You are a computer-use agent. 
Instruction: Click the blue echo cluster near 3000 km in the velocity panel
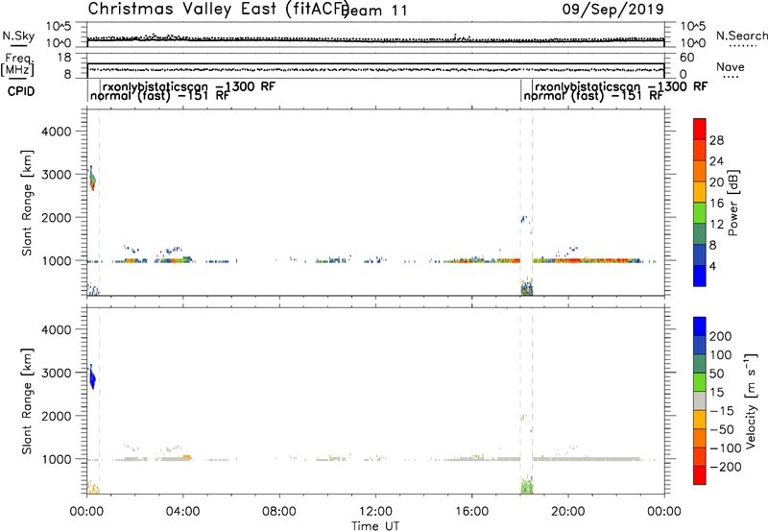(x=91, y=377)
